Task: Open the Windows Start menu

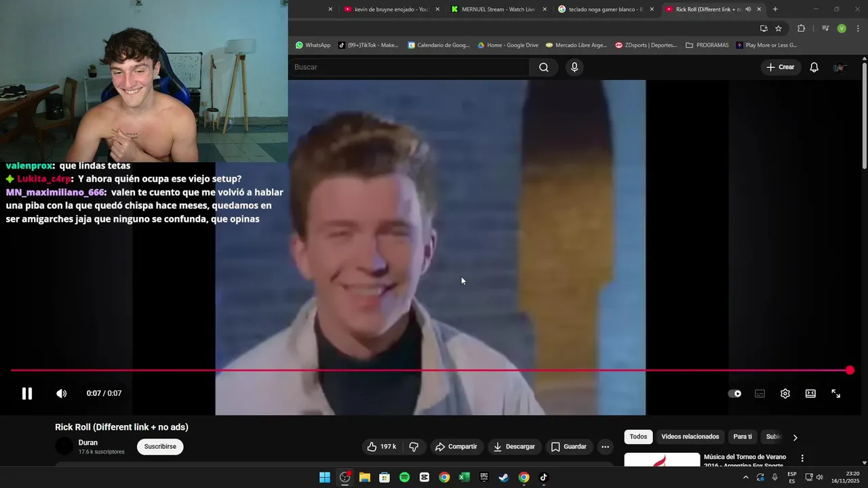Action: (x=325, y=477)
